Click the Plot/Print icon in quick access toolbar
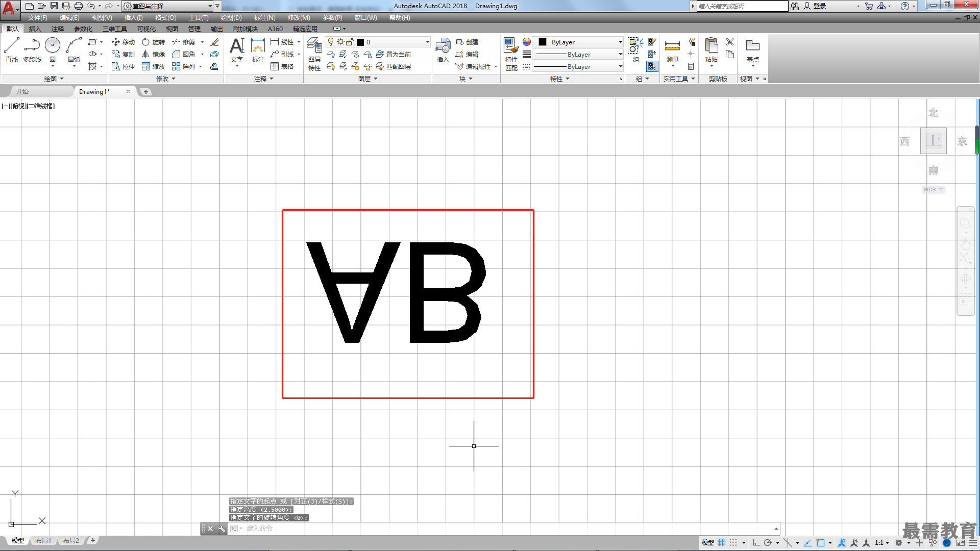 pos(78,6)
